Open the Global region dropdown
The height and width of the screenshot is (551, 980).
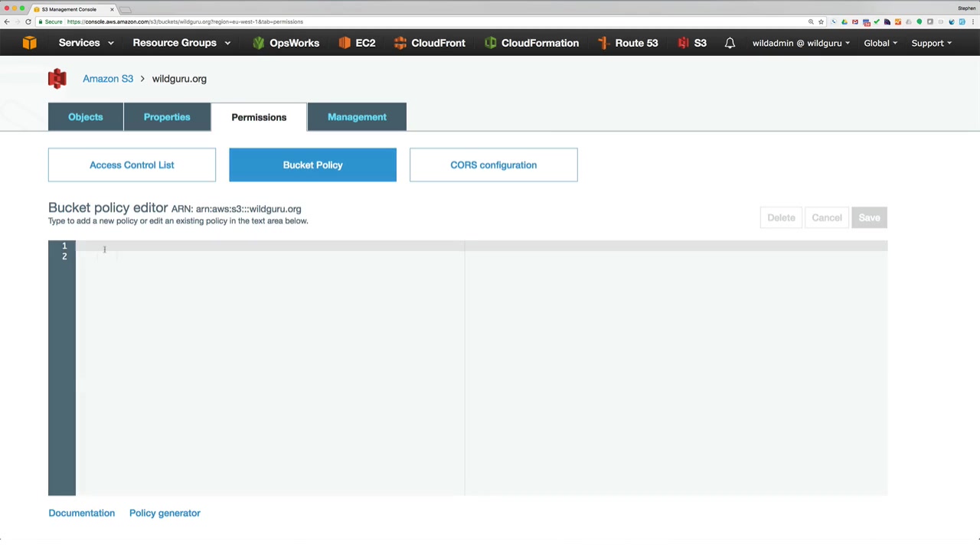[x=880, y=44]
